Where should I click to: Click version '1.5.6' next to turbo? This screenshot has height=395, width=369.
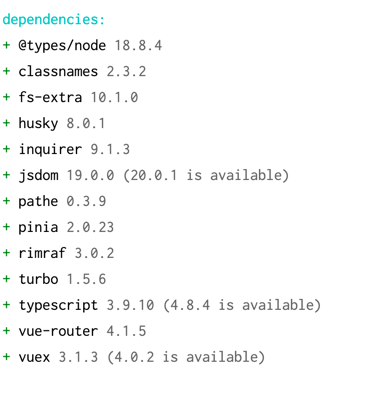tap(86, 279)
